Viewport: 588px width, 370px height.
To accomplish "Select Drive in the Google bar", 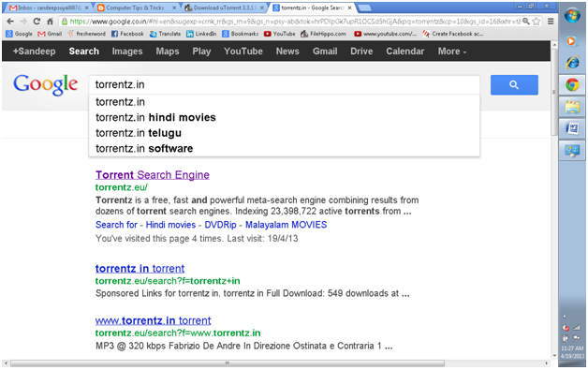I will pos(361,52).
